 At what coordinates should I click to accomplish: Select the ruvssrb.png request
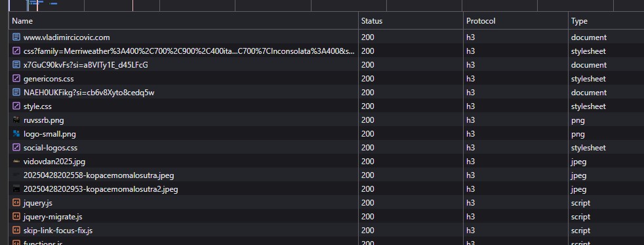tap(43, 120)
